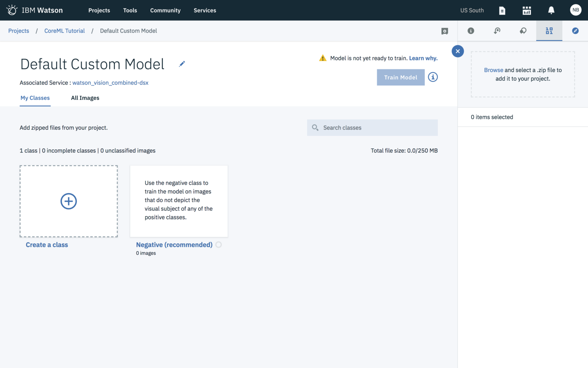Click the info icon beside Train Model

433,77
